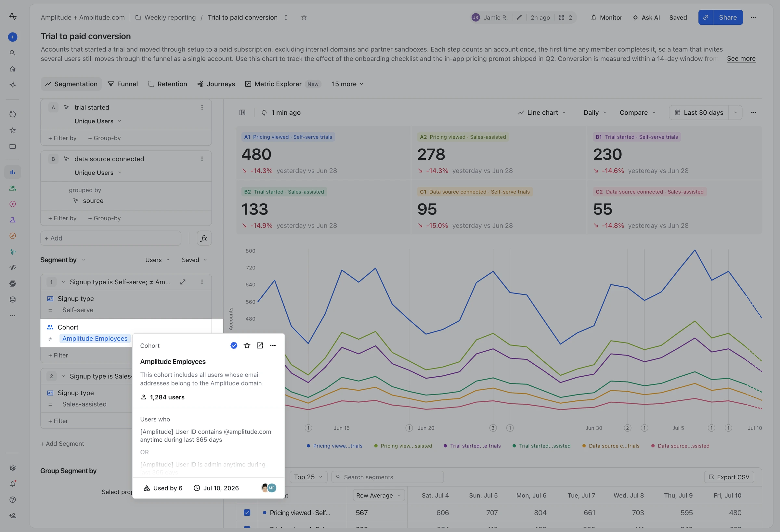Open options menu for trial started event

tap(202, 107)
